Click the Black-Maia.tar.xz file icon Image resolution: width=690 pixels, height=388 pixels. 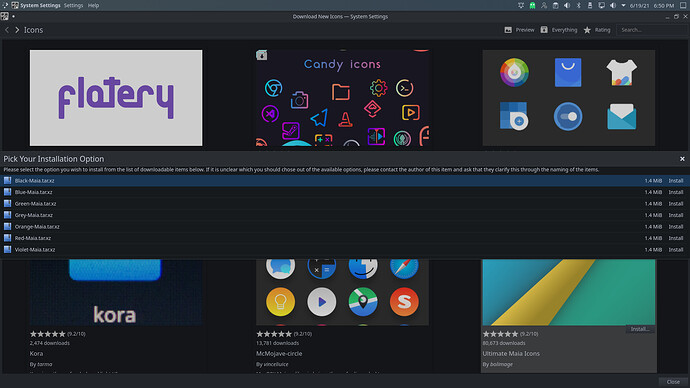point(7,180)
